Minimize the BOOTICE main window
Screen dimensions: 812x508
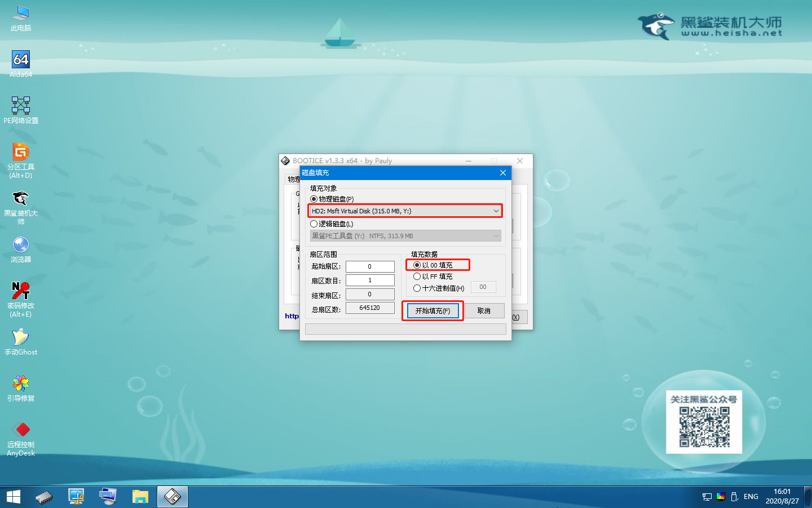click(469, 161)
